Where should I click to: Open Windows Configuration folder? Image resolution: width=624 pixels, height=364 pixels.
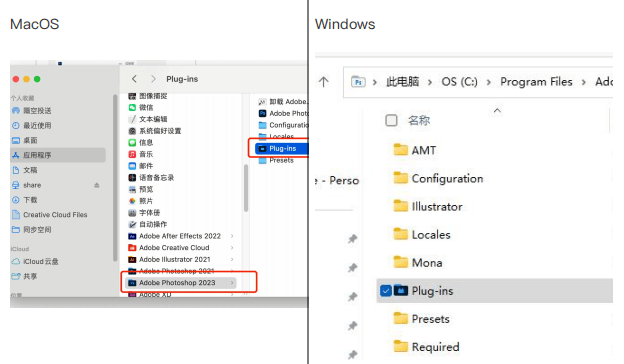(x=438, y=179)
